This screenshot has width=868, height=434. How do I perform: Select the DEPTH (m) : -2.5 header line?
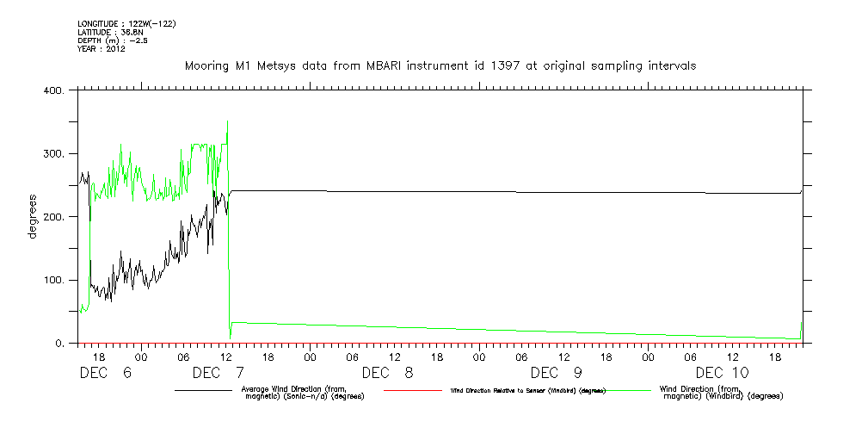pos(113,40)
